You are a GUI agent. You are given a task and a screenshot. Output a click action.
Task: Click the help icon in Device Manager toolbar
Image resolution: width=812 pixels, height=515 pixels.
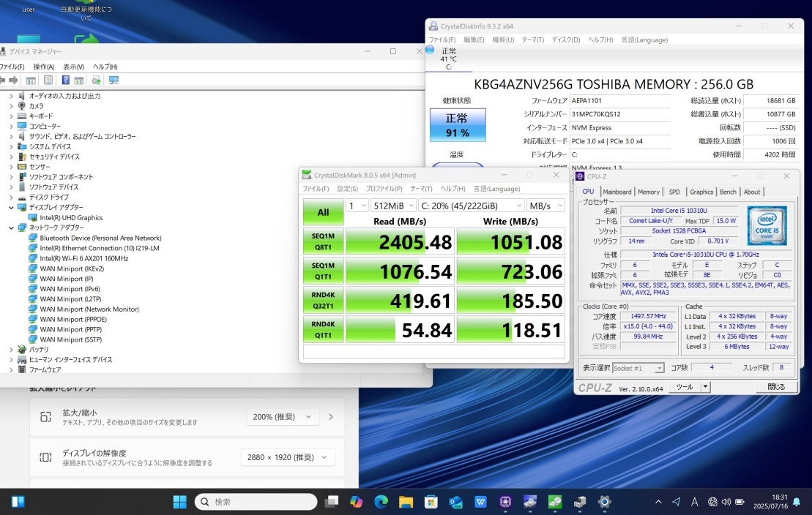coord(65,80)
